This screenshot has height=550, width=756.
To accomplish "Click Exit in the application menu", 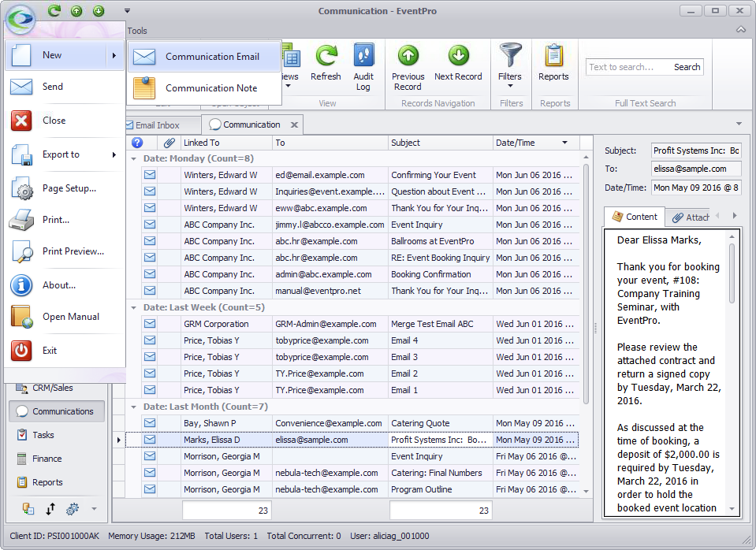I will coord(65,351).
